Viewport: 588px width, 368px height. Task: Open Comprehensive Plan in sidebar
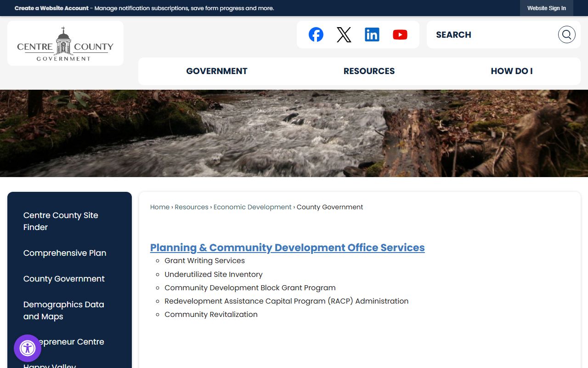[65, 253]
